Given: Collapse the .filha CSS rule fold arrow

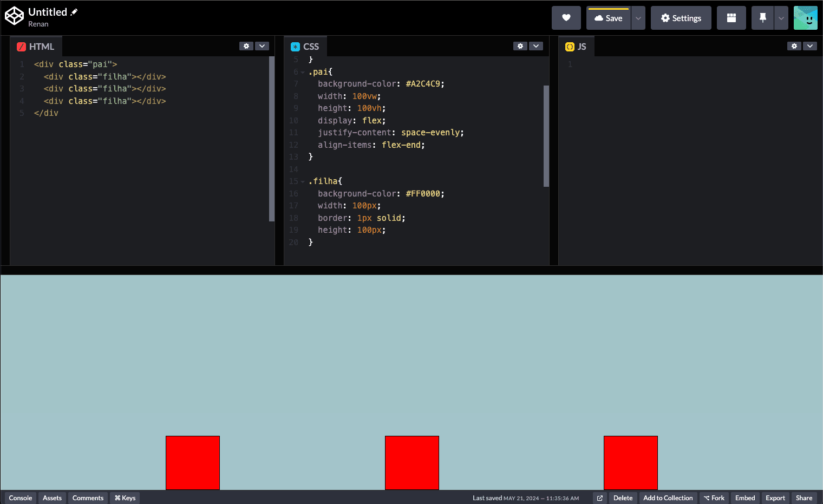Looking at the screenshot, I should [303, 182].
